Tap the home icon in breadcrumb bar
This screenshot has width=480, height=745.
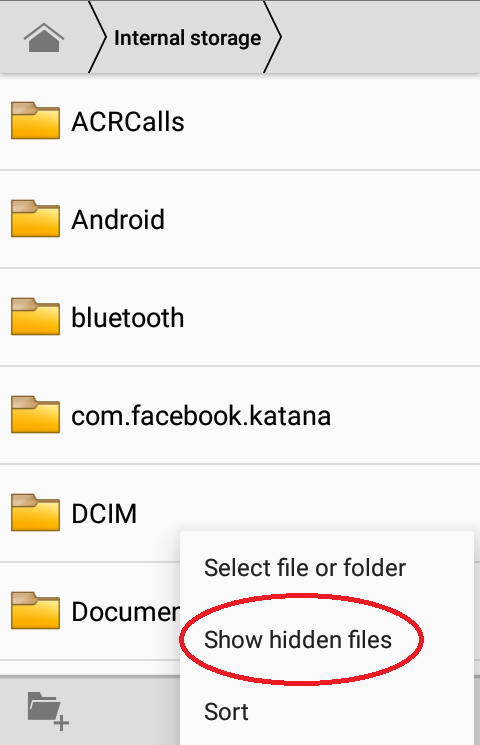44,38
